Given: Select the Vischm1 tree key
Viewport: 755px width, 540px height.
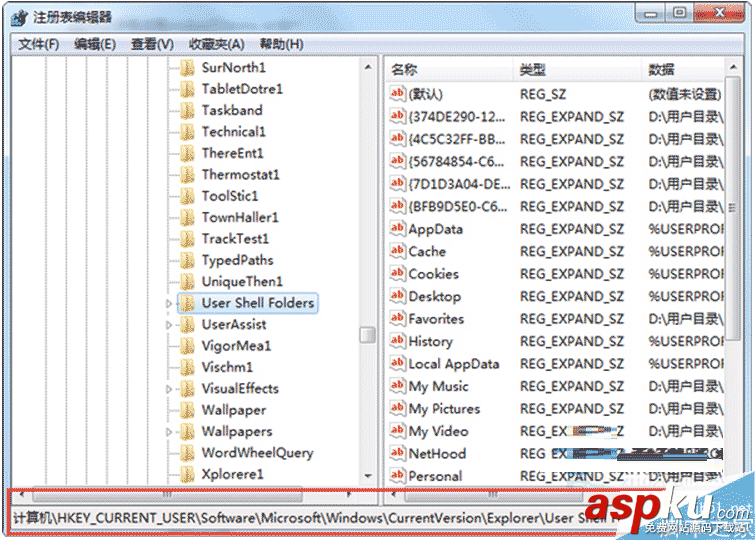Looking at the screenshot, I should point(227,368).
